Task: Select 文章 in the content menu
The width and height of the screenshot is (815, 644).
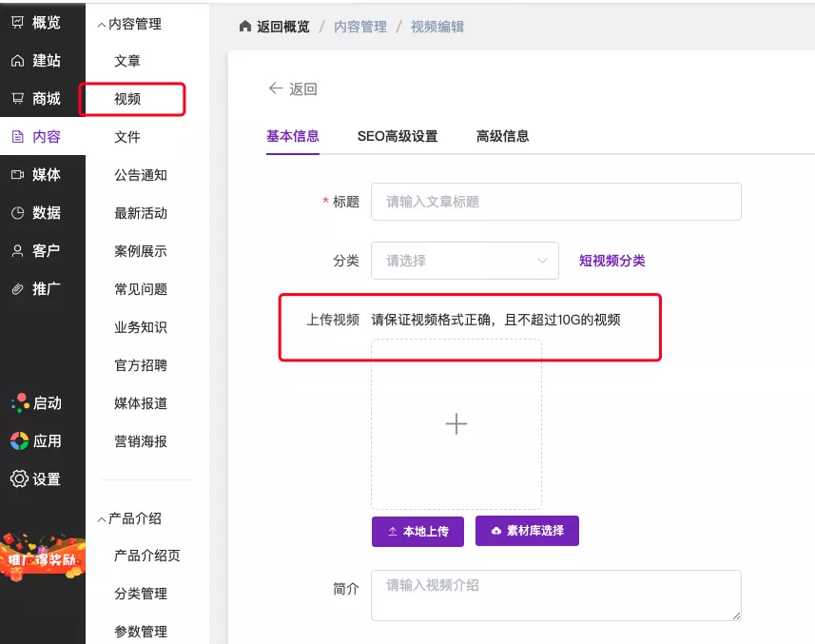Action: pyautogui.click(x=127, y=61)
